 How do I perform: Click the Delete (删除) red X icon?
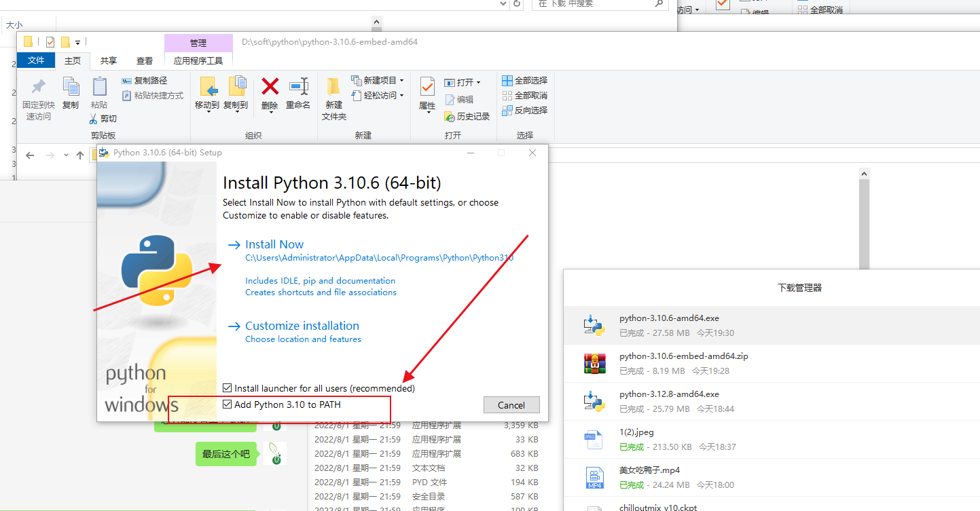[270, 86]
